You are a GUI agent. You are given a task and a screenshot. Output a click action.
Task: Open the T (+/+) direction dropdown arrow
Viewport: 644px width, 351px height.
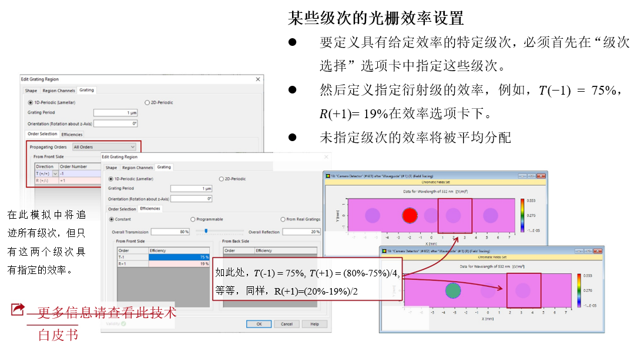point(55,174)
